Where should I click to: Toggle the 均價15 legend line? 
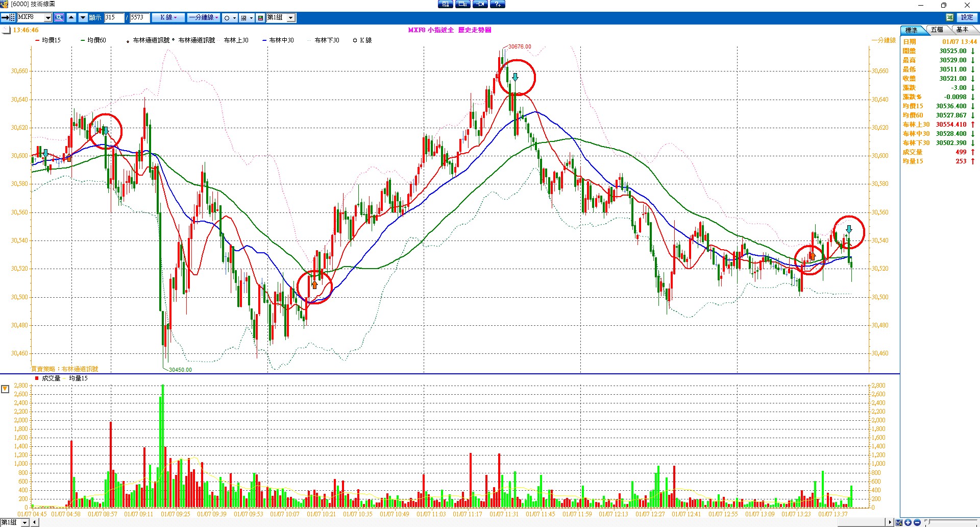click(x=48, y=40)
